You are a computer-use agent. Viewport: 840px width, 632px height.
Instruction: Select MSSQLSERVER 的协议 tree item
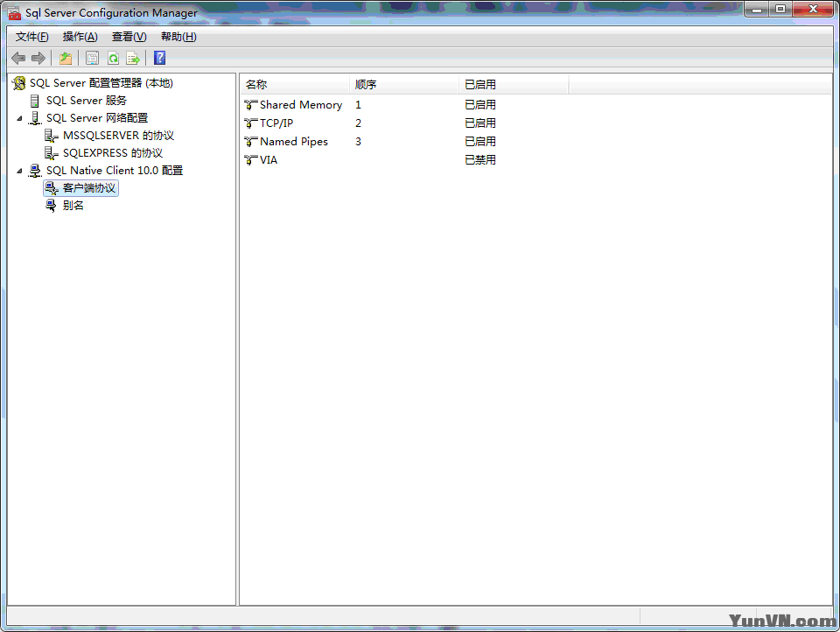click(x=118, y=136)
